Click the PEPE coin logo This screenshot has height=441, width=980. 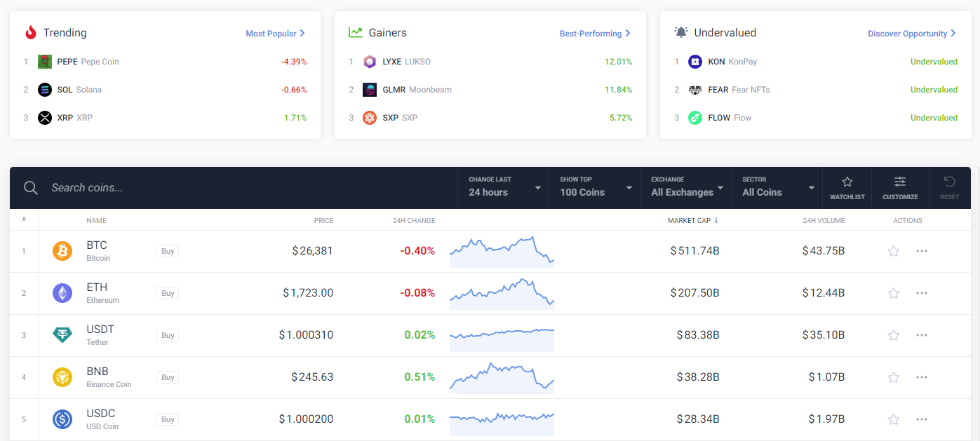click(45, 62)
